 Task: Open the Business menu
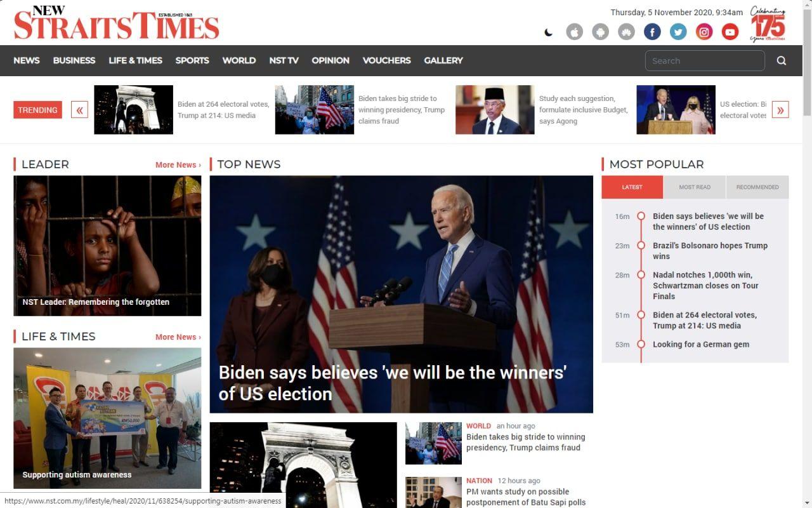pyautogui.click(x=74, y=60)
